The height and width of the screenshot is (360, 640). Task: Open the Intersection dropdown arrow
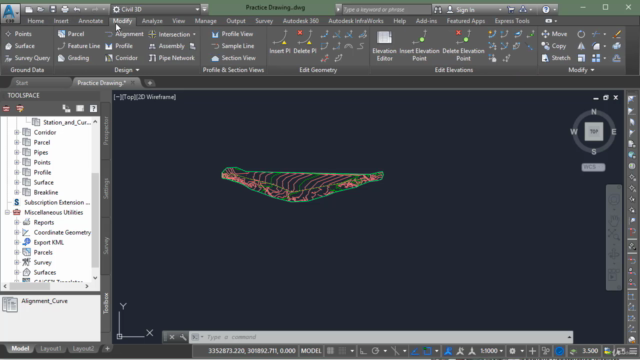point(194,34)
